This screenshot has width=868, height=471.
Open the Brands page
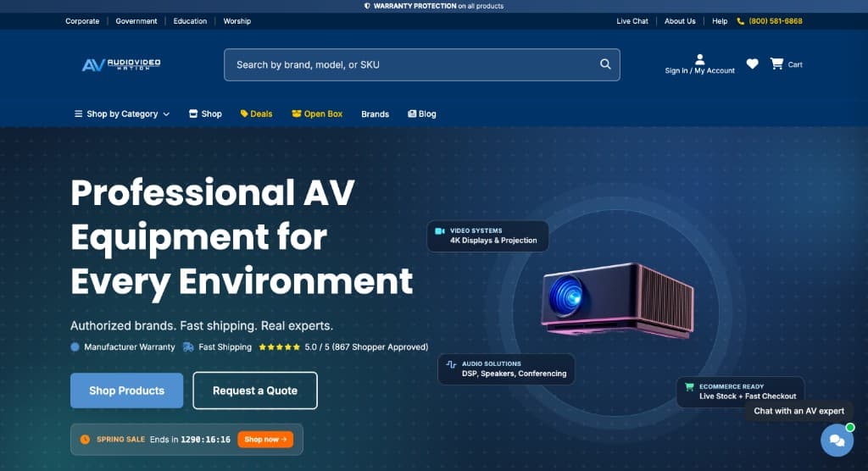tap(375, 114)
